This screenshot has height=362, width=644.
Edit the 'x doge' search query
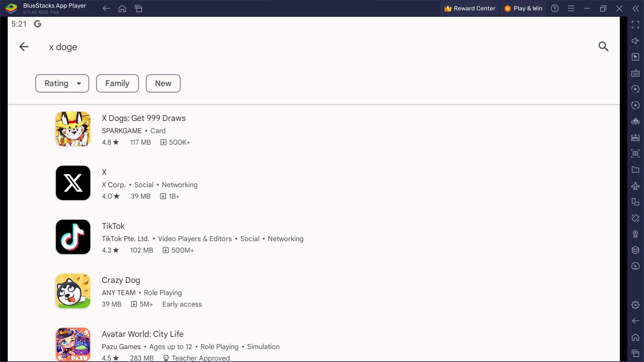pyautogui.click(x=63, y=47)
